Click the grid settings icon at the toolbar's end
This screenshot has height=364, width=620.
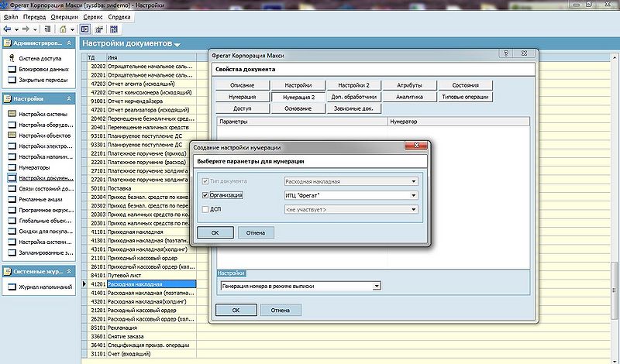(114, 29)
